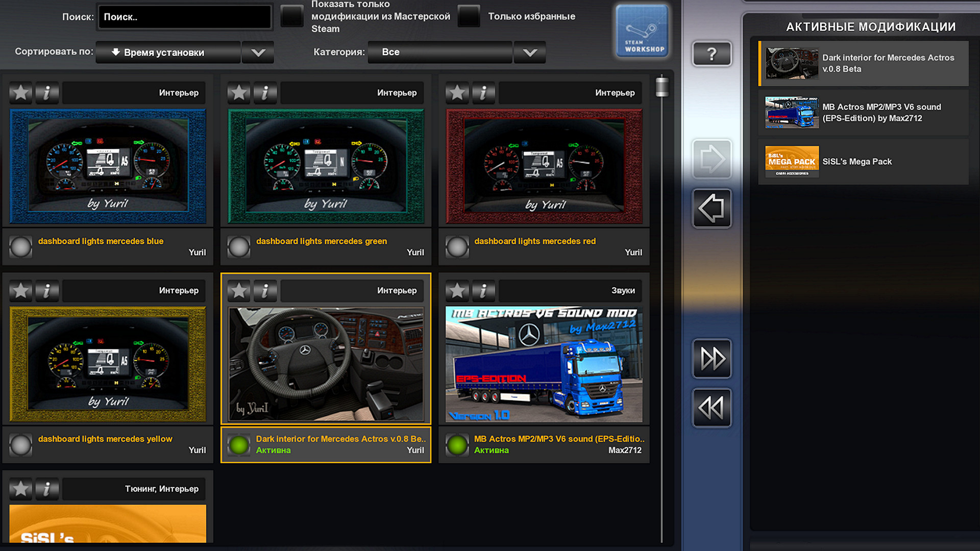Favorite the MB Actros V6 sound mod
980x551 pixels.
pos(457,291)
